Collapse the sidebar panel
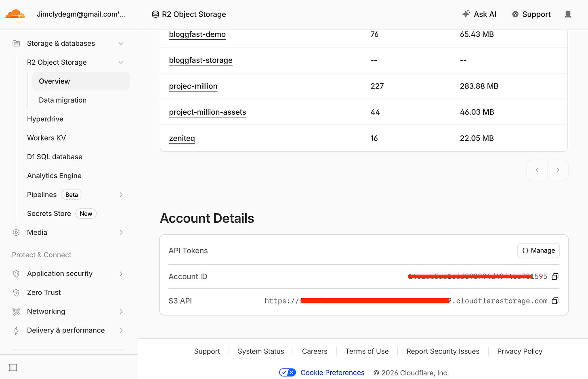 (x=13, y=367)
